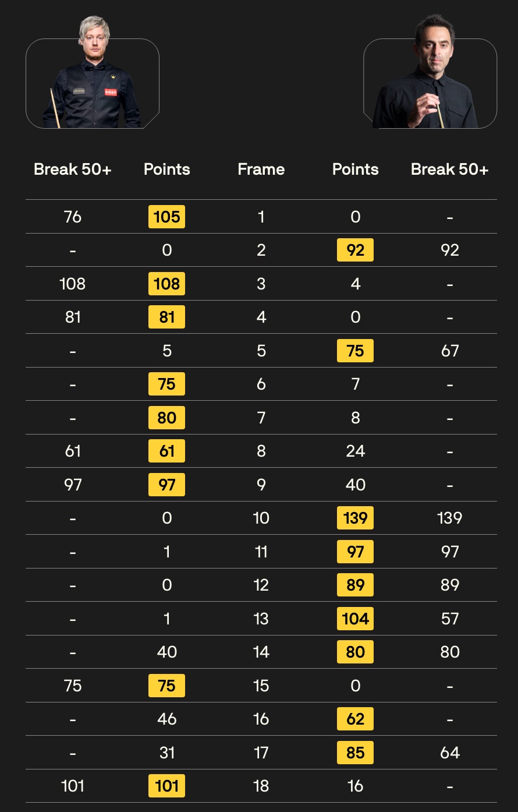Click the yellow 108 points badge in frame 3
518x812 pixels.
pos(167,284)
